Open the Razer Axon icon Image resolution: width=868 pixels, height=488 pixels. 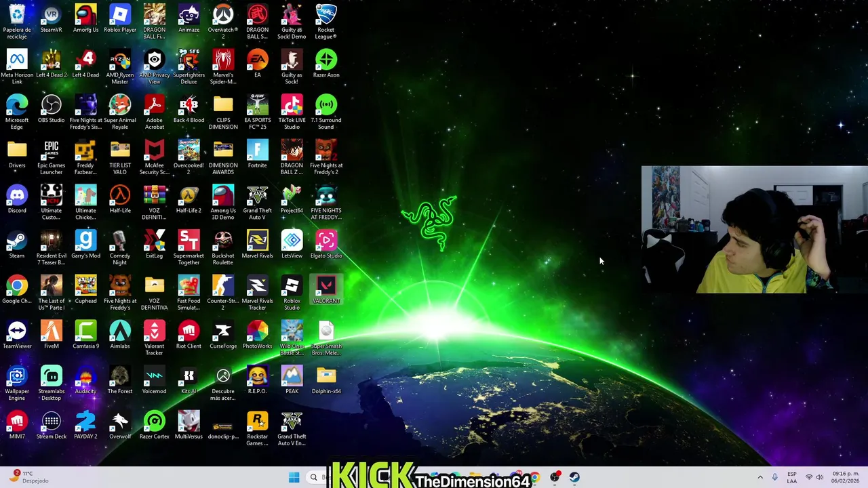[x=326, y=64]
